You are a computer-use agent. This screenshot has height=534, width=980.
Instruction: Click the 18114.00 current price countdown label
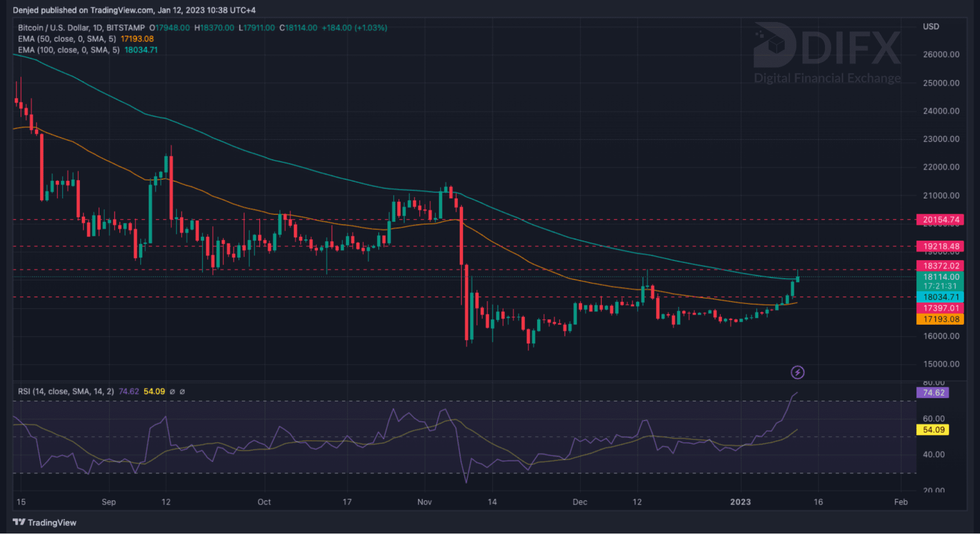click(940, 281)
